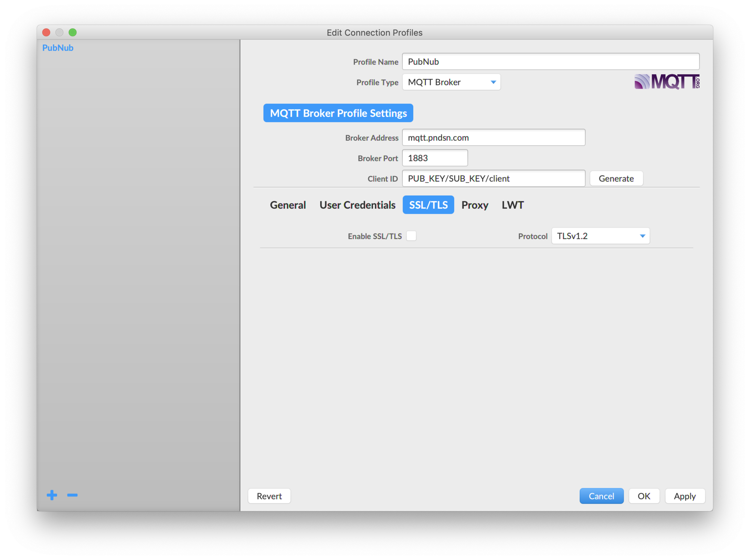Click the minus icon to remove profile
Image resolution: width=750 pixels, height=560 pixels.
coord(72,495)
